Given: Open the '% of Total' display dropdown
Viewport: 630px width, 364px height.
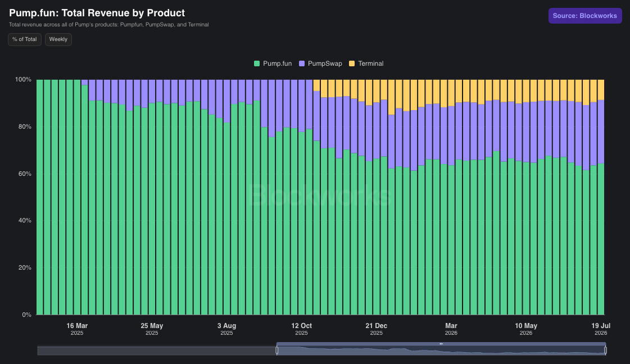Looking at the screenshot, I should [x=25, y=39].
